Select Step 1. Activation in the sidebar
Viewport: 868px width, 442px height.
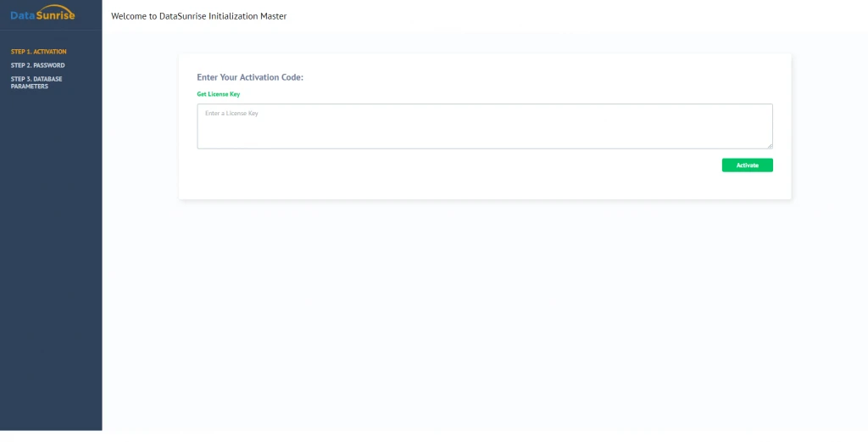[x=38, y=52]
